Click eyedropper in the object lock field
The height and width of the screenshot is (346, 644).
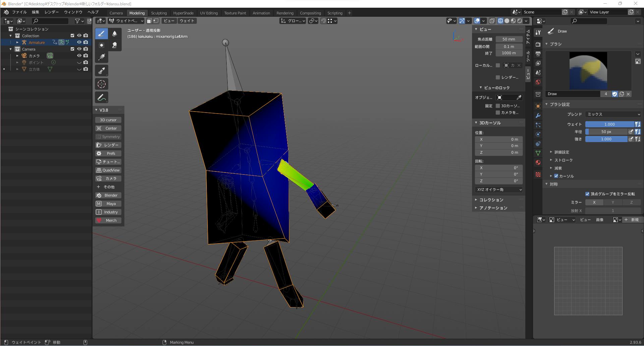coord(519,97)
